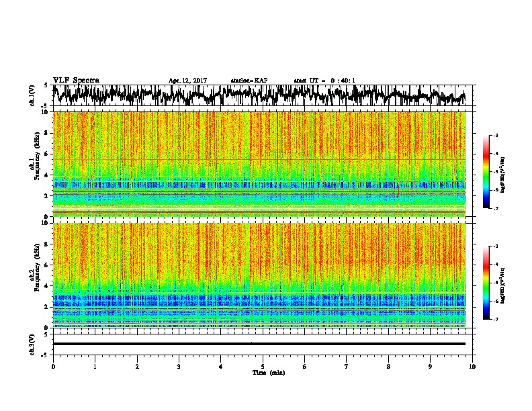The height and width of the screenshot is (411, 532).
Task: Click time axis tick label '6'
Action: [x=305, y=366]
